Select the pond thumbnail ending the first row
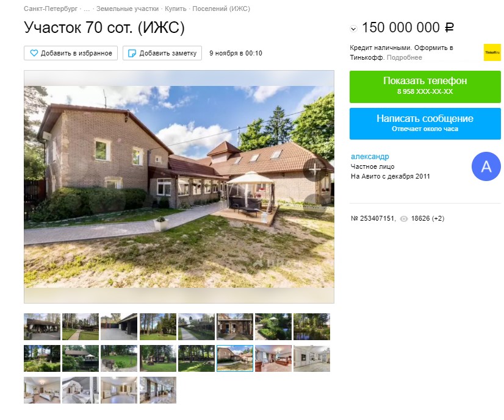 click(312, 327)
